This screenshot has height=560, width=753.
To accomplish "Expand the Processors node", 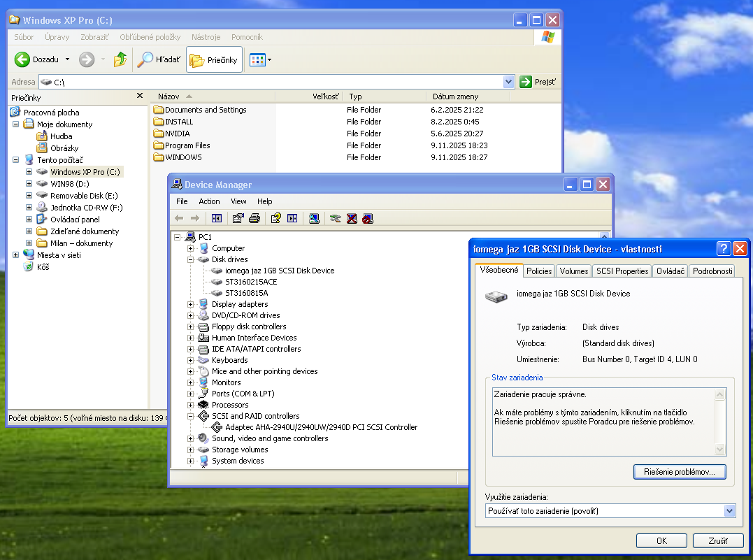I will [190, 405].
